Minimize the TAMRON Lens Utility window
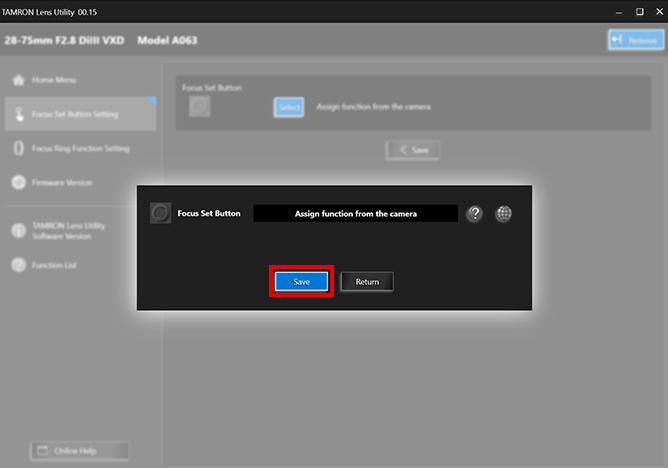668x468 pixels. [619, 12]
